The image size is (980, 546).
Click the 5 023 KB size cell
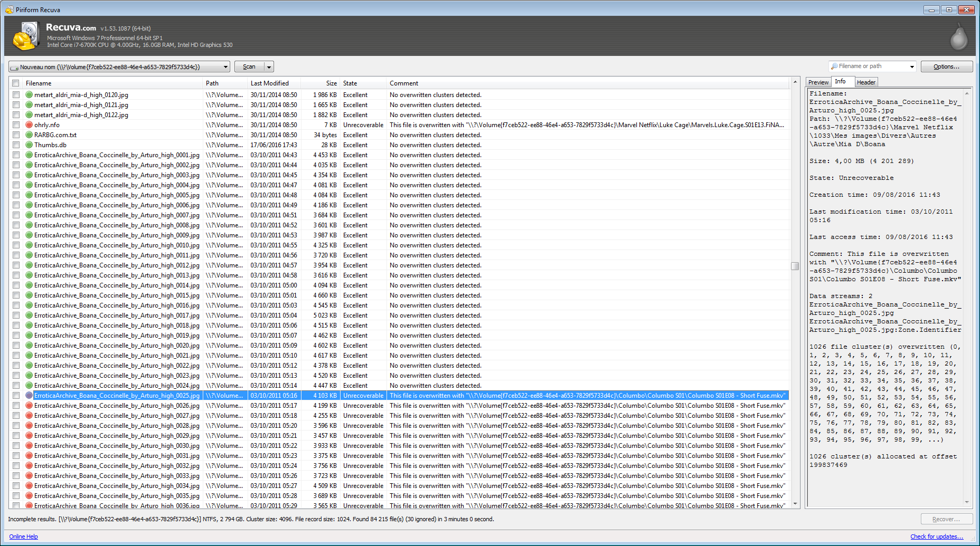325,315
